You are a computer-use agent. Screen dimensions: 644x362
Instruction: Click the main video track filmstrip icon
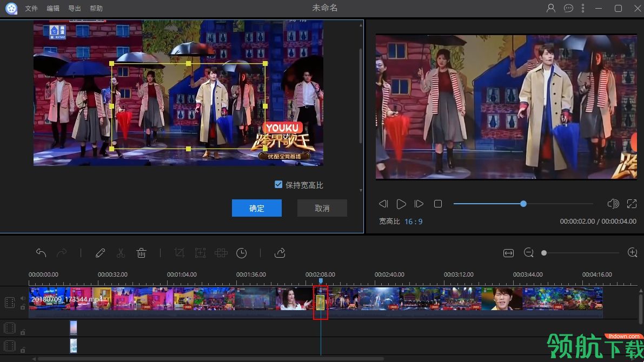click(10, 303)
